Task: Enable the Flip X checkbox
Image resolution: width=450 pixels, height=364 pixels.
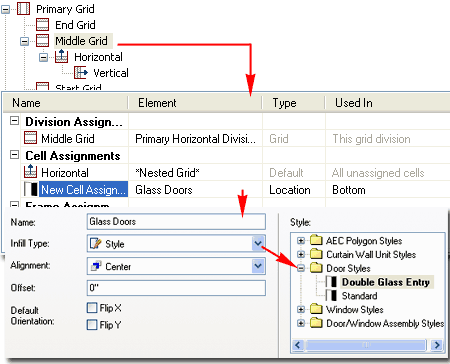Action: tap(92, 307)
